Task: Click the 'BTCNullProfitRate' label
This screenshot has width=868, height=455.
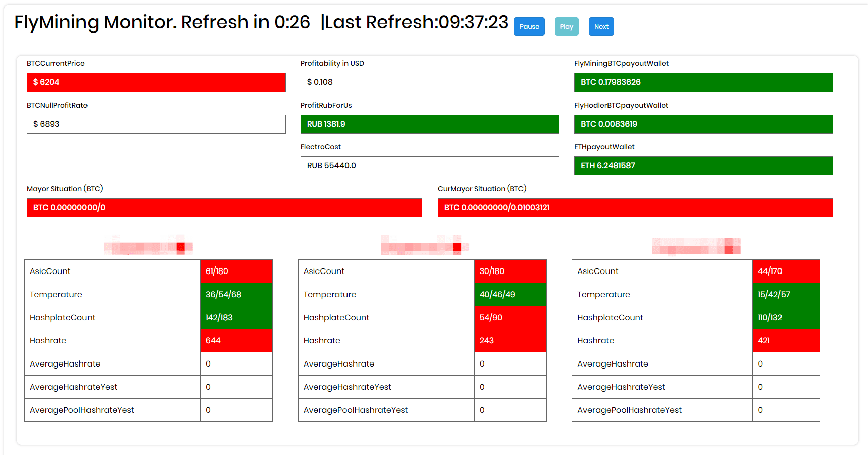Action: coord(57,105)
